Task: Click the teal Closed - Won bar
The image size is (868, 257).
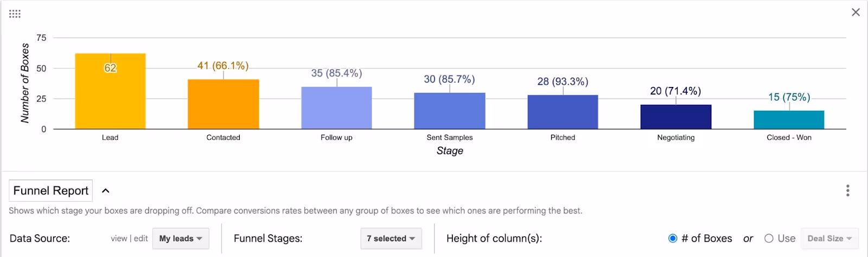Action: click(x=789, y=120)
